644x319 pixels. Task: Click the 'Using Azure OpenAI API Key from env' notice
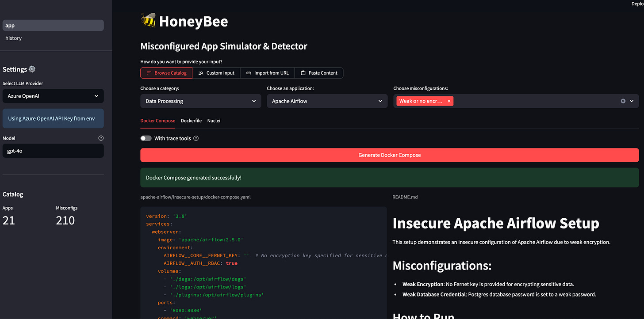click(53, 118)
